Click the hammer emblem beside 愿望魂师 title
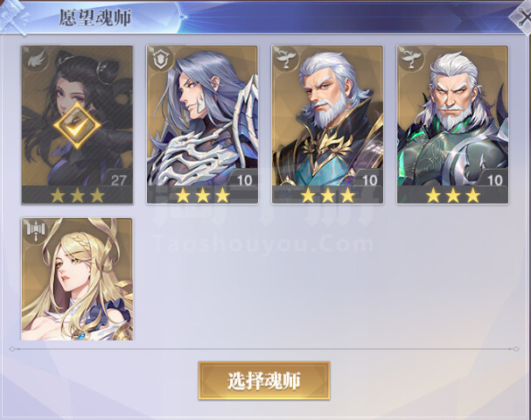 [14, 17]
